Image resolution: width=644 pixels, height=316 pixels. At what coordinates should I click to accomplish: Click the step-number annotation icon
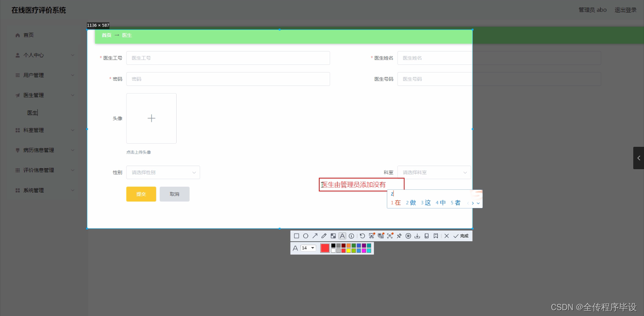pos(352,236)
